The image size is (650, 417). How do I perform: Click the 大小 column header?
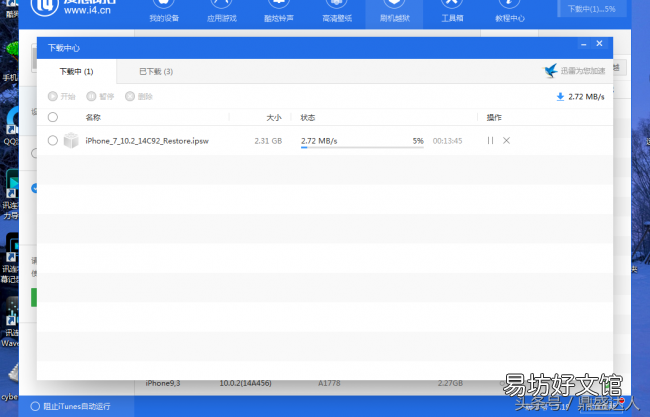[274, 118]
